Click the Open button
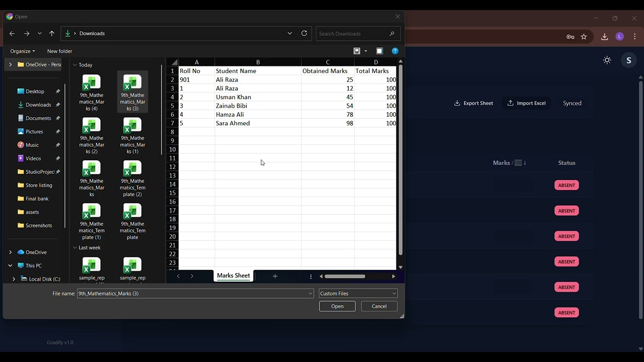Image resolution: width=644 pixels, height=362 pixels. pos(337,306)
